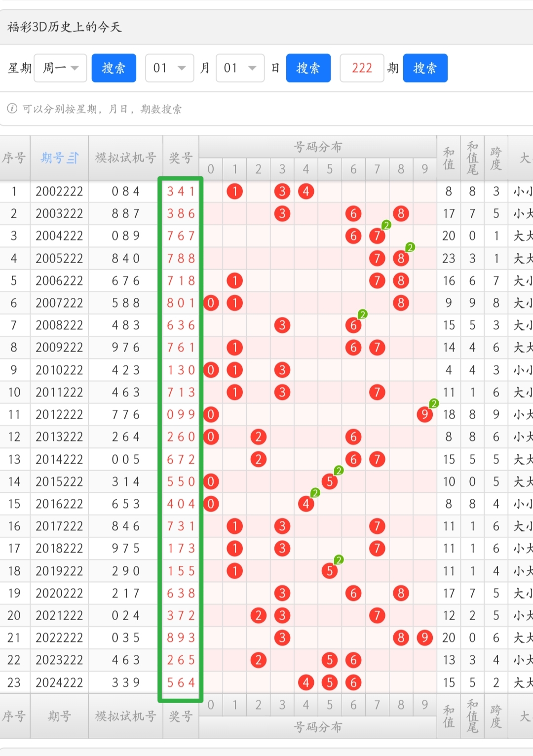Open the weekday dropdown showing 周一
The image size is (533, 756).
point(60,68)
